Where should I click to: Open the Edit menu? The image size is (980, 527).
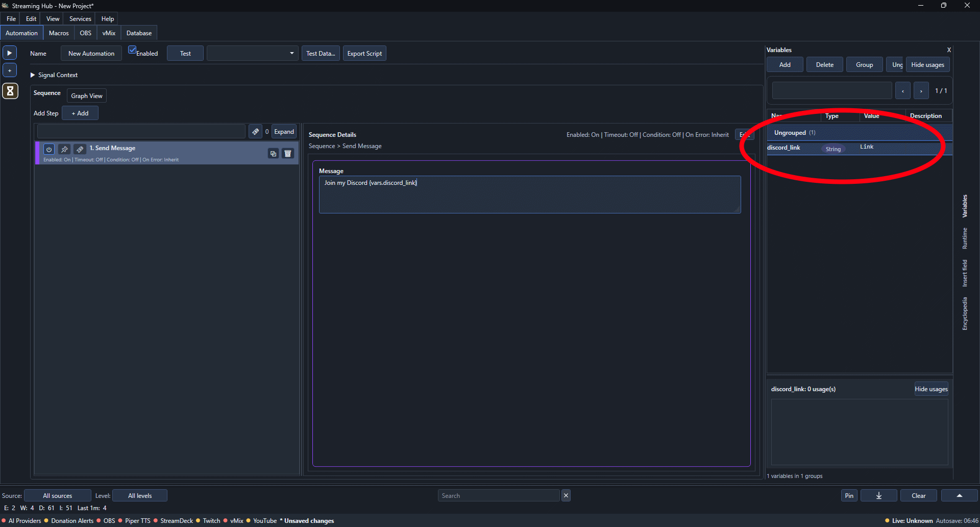pyautogui.click(x=31, y=18)
